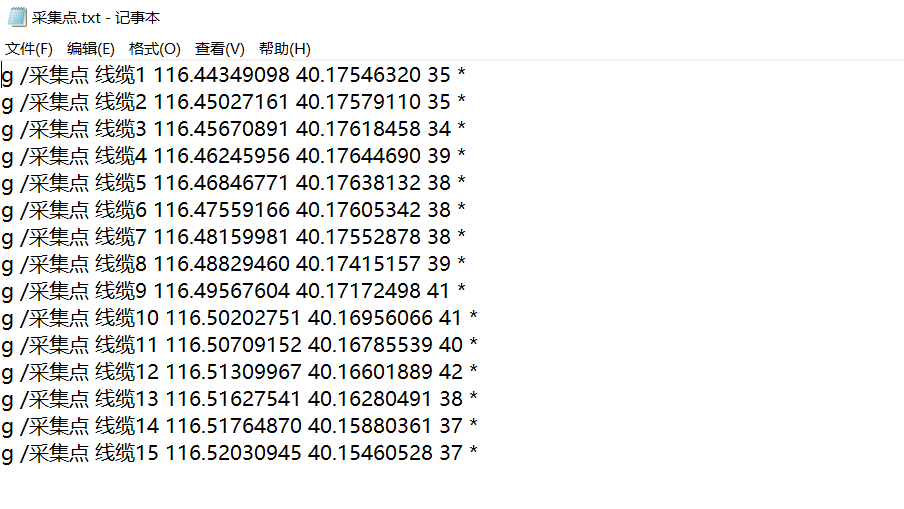
Task: Click on 40.17415157 in the 线缆8 line
Action: pos(359,264)
